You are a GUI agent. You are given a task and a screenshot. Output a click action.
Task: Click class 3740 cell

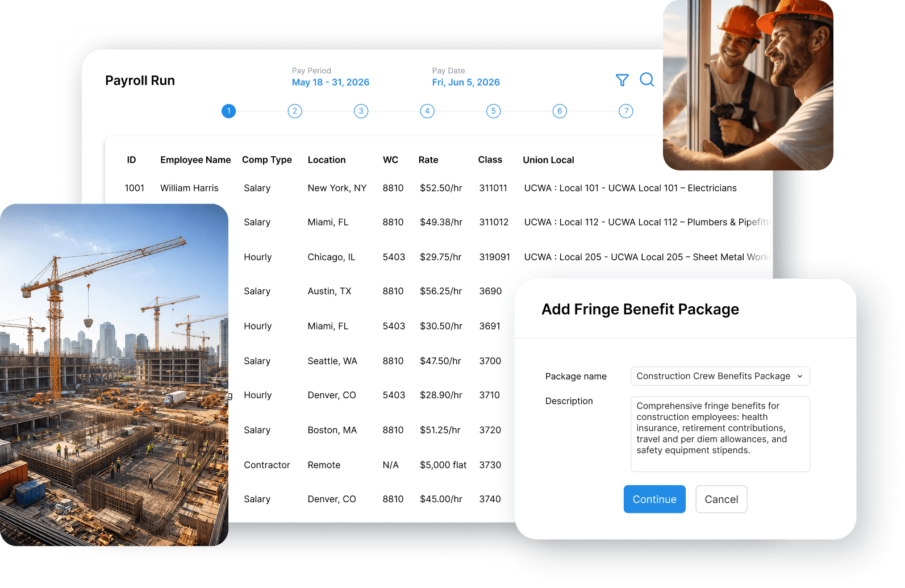(490, 499)
